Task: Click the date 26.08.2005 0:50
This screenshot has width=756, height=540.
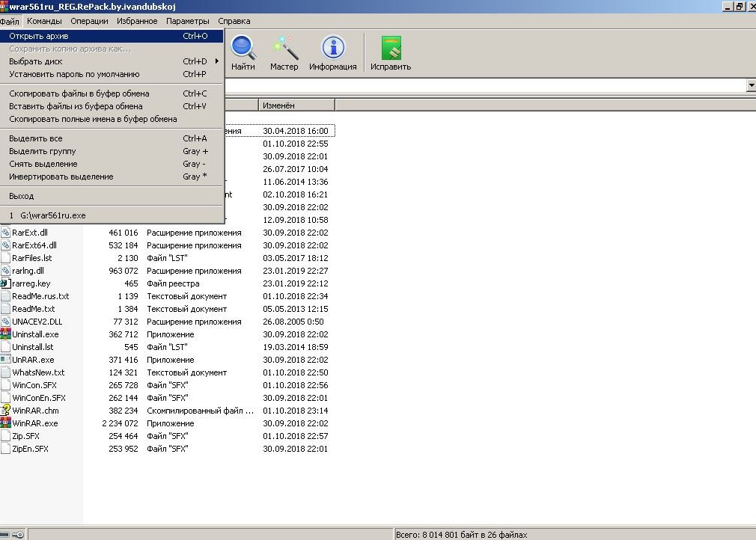Action: click(x=293, y=322)
